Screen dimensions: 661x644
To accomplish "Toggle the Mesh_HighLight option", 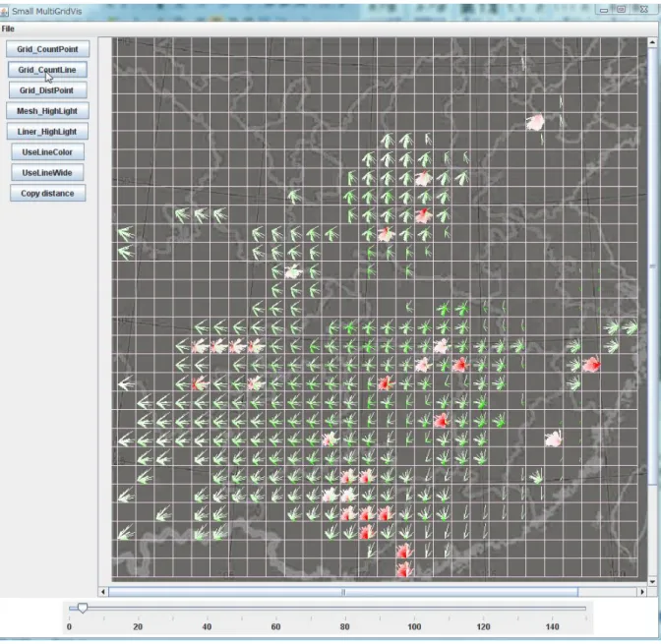I will click(x=47, y=111).
